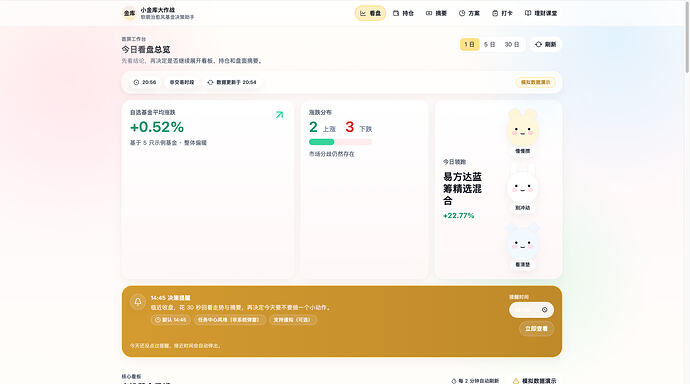
Task: Select the 30日 range option
Action: [512, 44]
